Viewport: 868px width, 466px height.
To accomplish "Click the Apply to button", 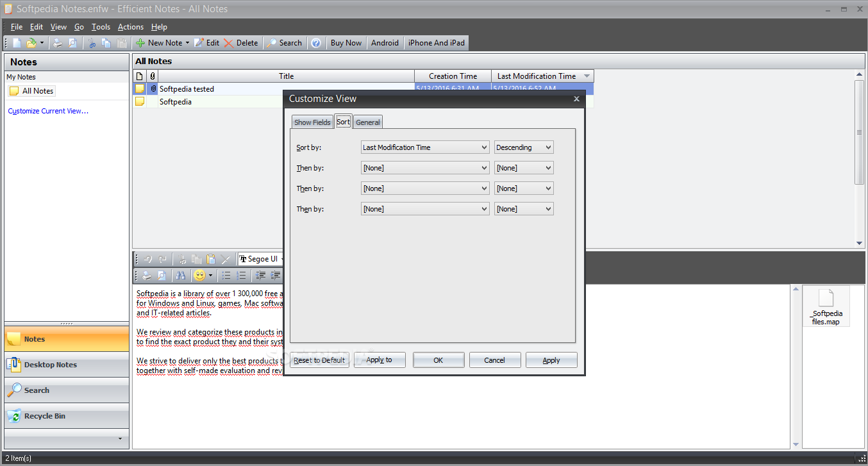I will [380, 360].
